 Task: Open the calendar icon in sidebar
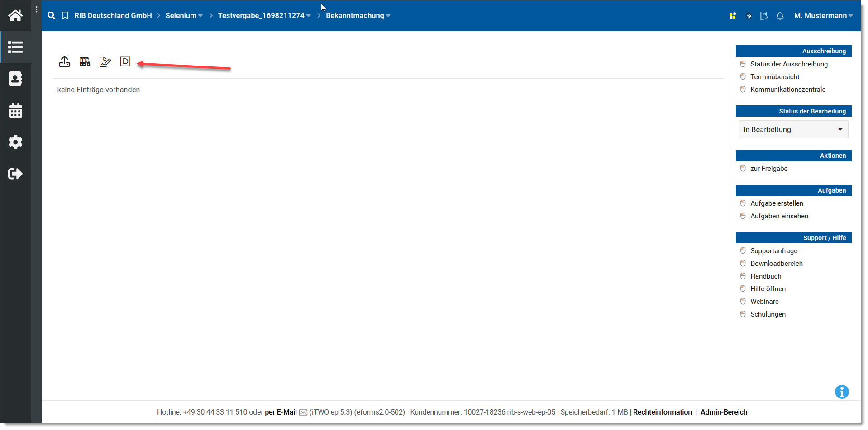pos(15,110)
